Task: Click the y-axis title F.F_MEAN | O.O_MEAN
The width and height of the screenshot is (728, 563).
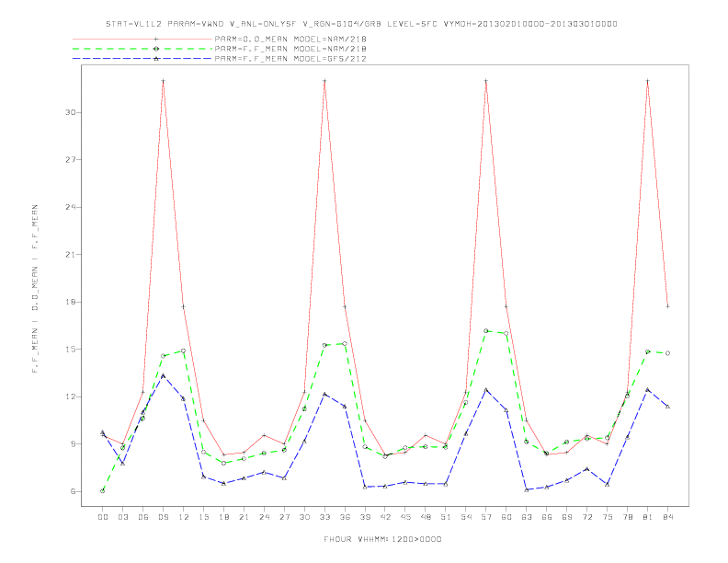Action: pyautogui.click(x=35, y=289)
